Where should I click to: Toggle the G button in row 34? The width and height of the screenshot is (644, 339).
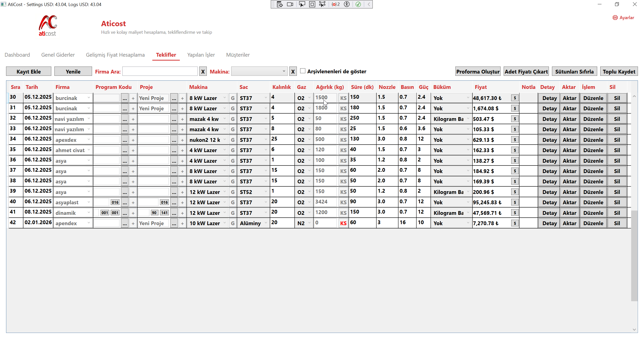coord(233,140)
